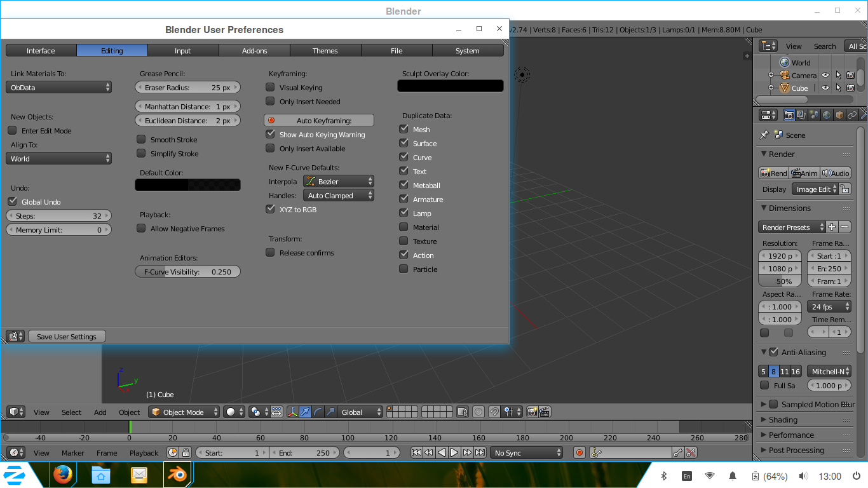Enable the Only Insert Needed checkbox
This screenshot has height=488, width=868.
[270, 102]
